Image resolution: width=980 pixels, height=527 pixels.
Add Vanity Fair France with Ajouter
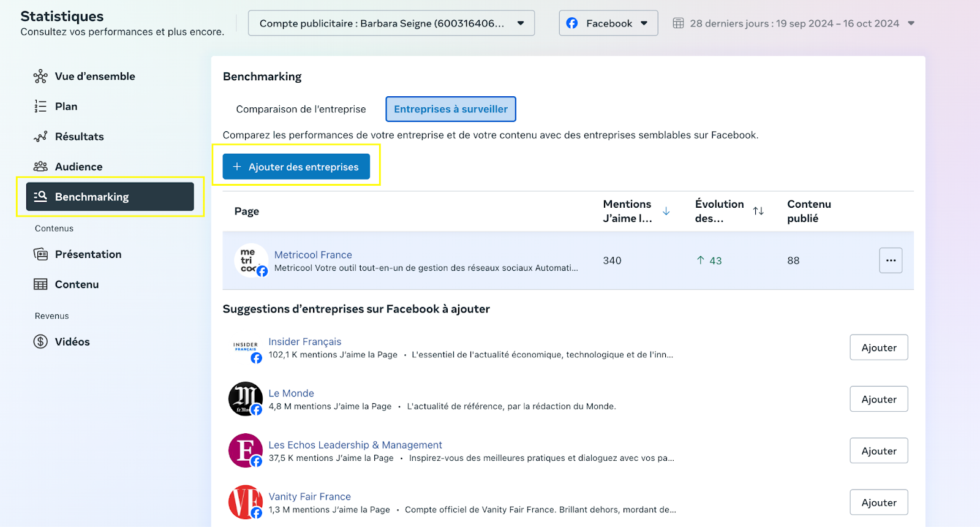(879, 502)
